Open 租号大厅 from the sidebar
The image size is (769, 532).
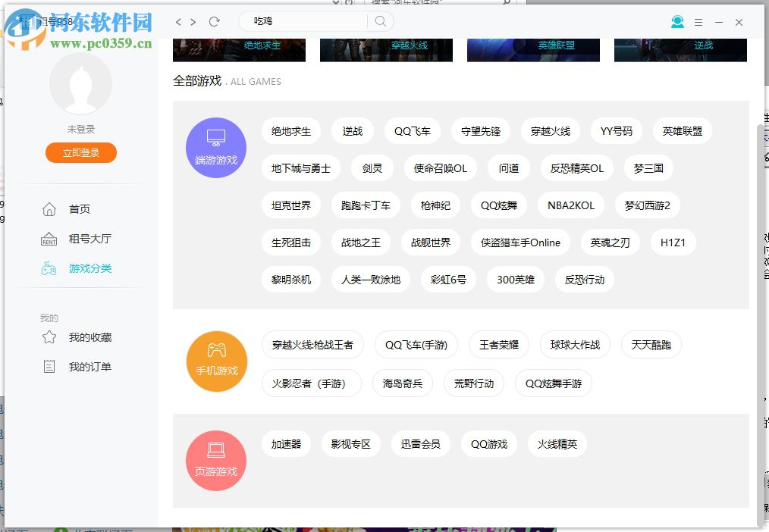87,239
